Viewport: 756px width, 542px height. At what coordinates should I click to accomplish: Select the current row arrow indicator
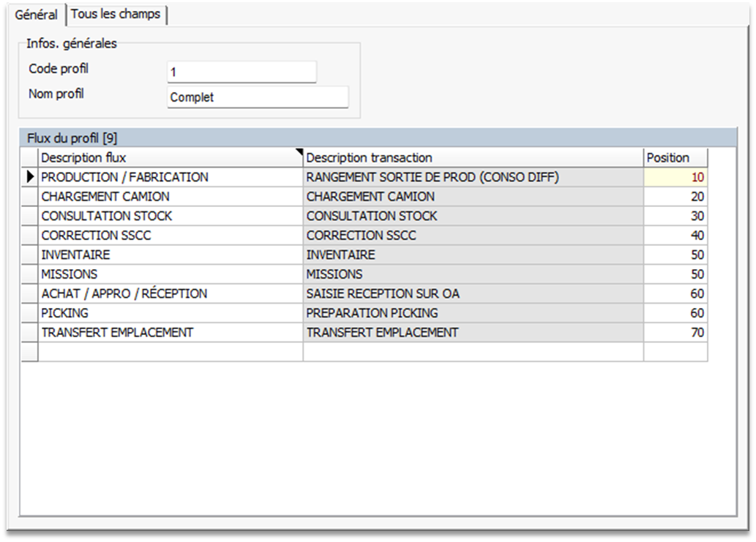point(30,177)
